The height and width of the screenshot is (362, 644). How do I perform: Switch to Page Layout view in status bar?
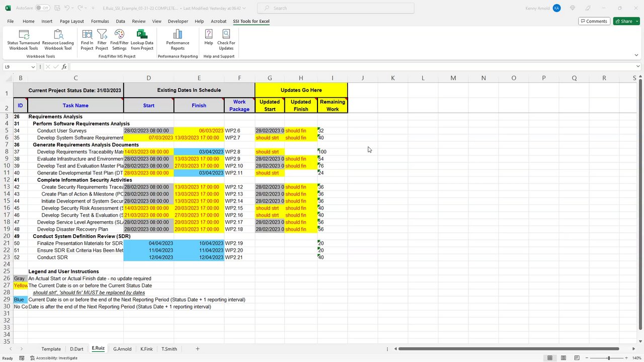562,358
